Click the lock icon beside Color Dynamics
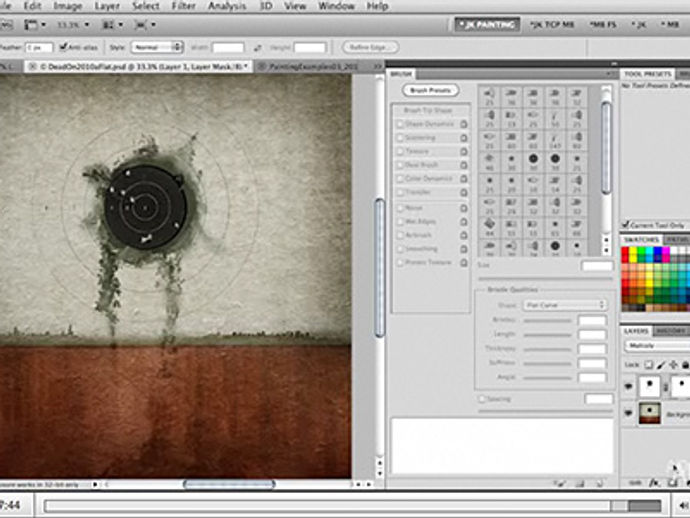The image size is (690, 518). point(463,179)
